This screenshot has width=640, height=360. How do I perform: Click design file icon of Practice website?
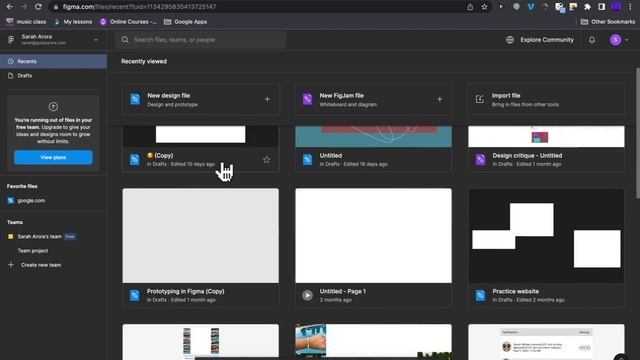click(480, 295)
